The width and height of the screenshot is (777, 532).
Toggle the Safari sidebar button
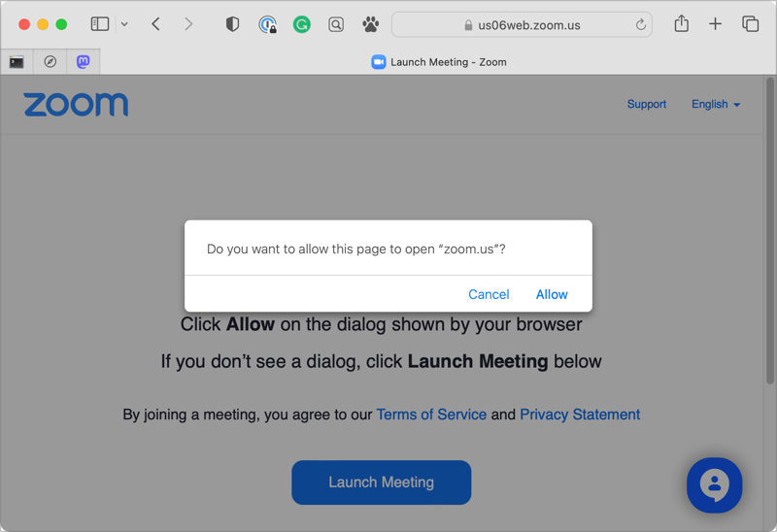(99, 24)
